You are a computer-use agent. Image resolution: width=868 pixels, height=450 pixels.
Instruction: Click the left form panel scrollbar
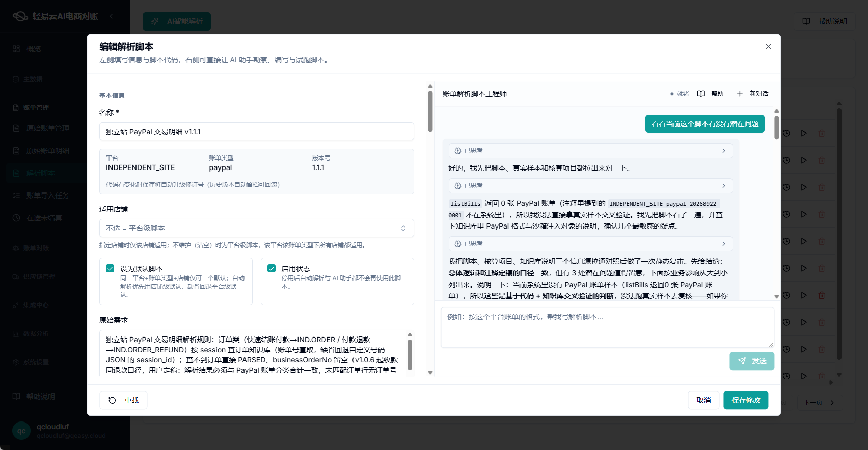pyautogui.click(x=430, y=111)
